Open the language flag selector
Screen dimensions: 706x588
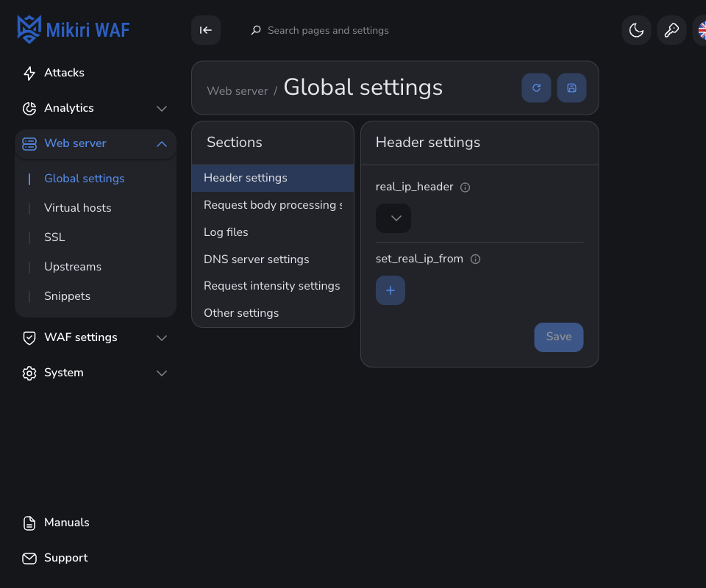(x=701, y=30)
